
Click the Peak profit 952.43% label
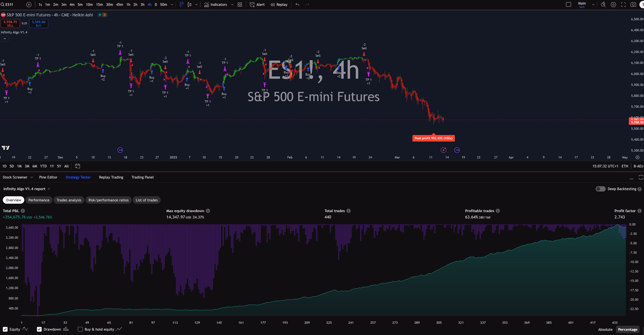pos(433,138)
